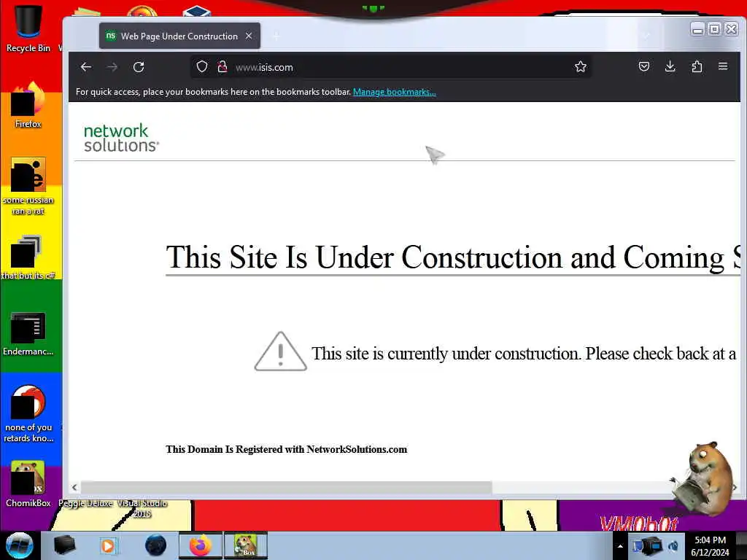Switch to ChomikBox taskbar button
747x560 pixels.
[246, 545]
